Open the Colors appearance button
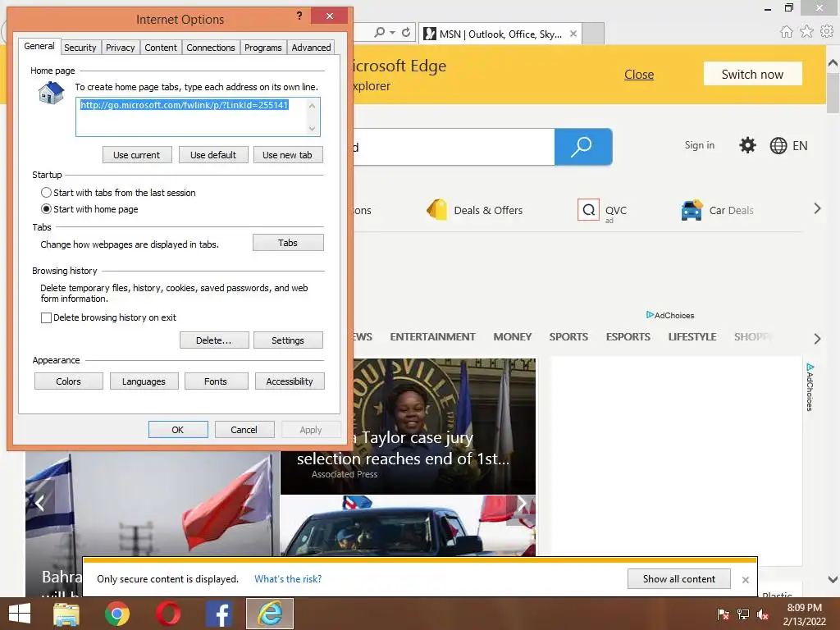Screen dimensions: 840x630 click(x=69, y=381)
